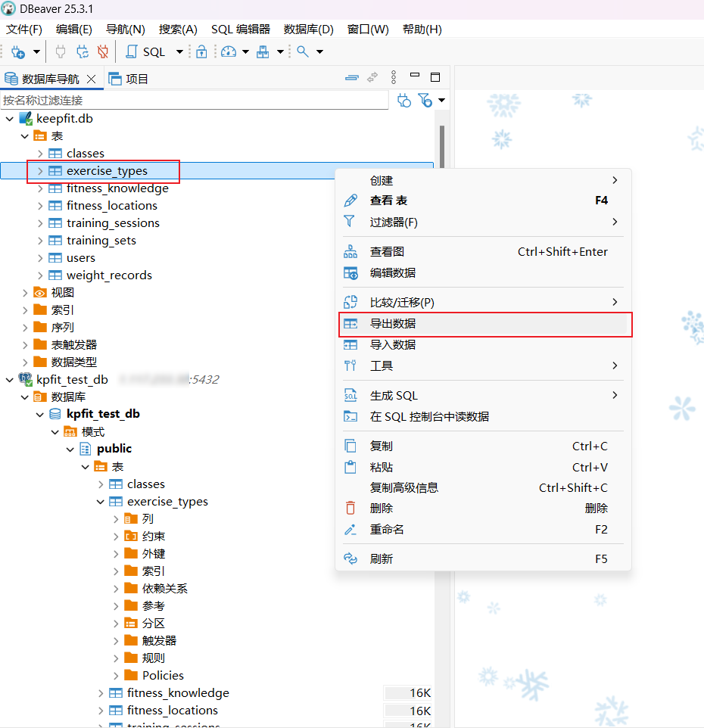Choose 编辑数据 in context menu
704x728 pixels.
(483, 273)
